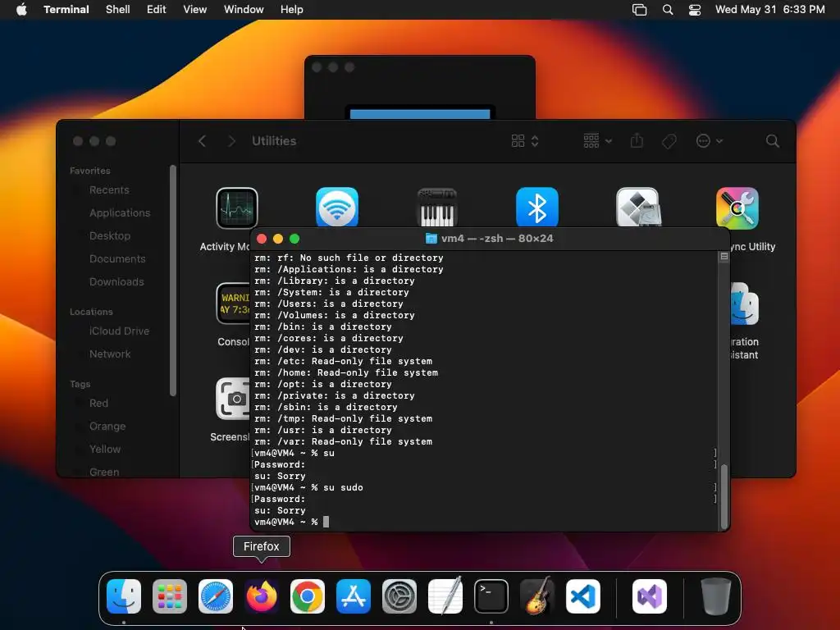Open Google Chrome from the Dock
Viewport: 840px width, 630px height.
[x=308, y=596]
